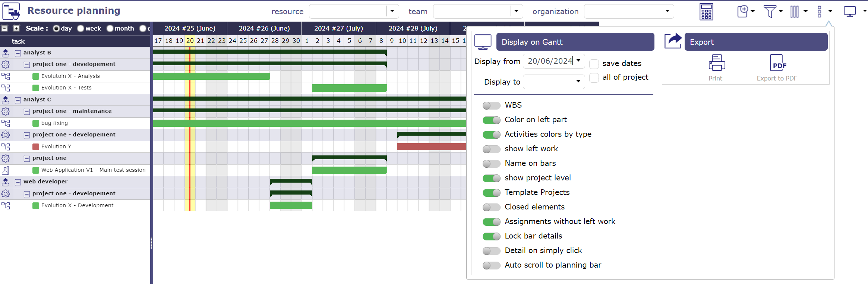
Task: Open the Display to date picker arrow
Action: 578,82
